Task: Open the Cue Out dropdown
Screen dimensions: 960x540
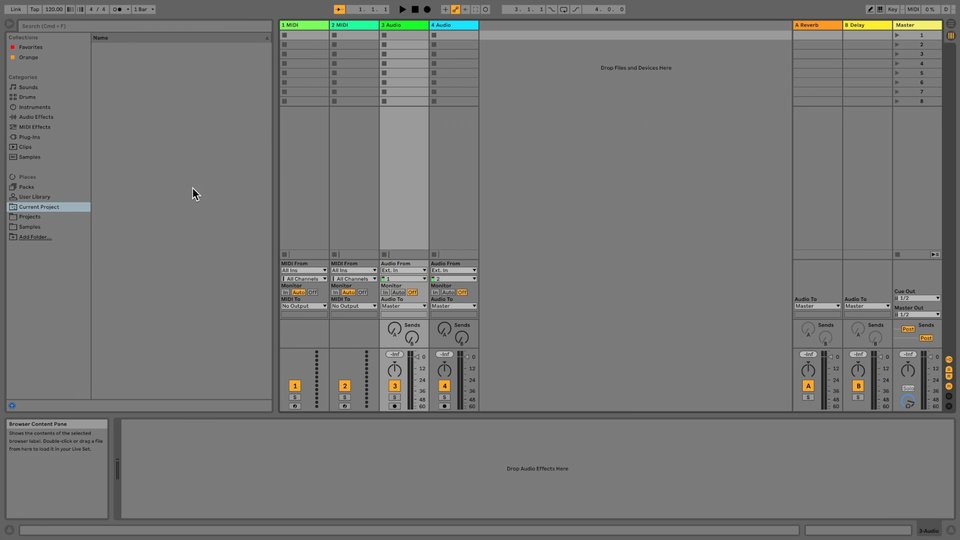Action: point(917,298)
